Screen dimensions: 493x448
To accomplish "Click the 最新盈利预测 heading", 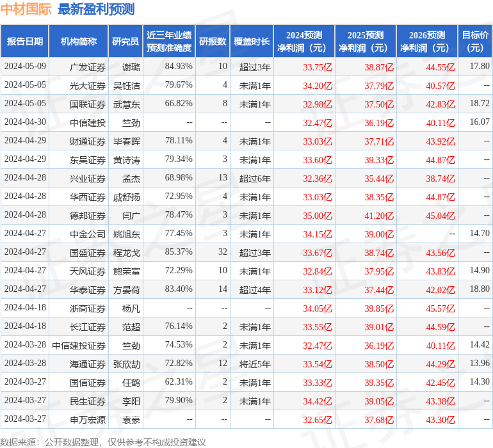I will [x=96, y=9].
